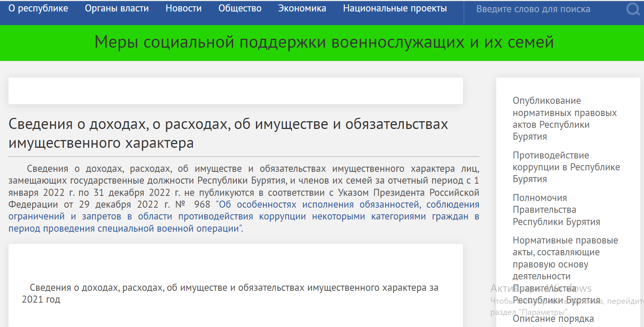Screen dimensions: 644x327
Task: Open the Органы власти menu
Action: click(117, 8)
